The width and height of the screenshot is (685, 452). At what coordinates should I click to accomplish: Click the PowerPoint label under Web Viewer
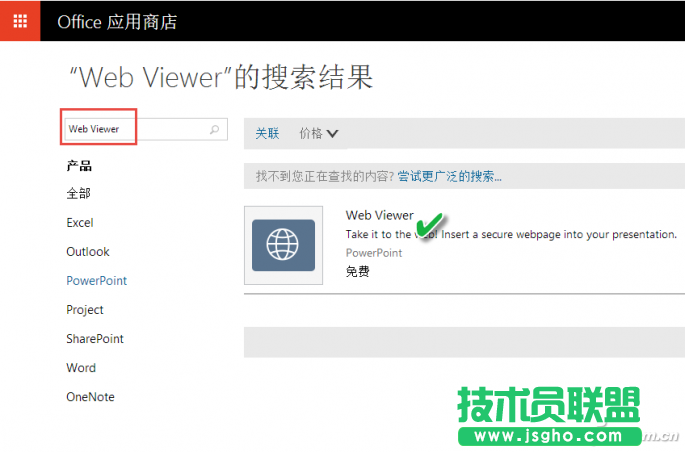coord(374,253)
